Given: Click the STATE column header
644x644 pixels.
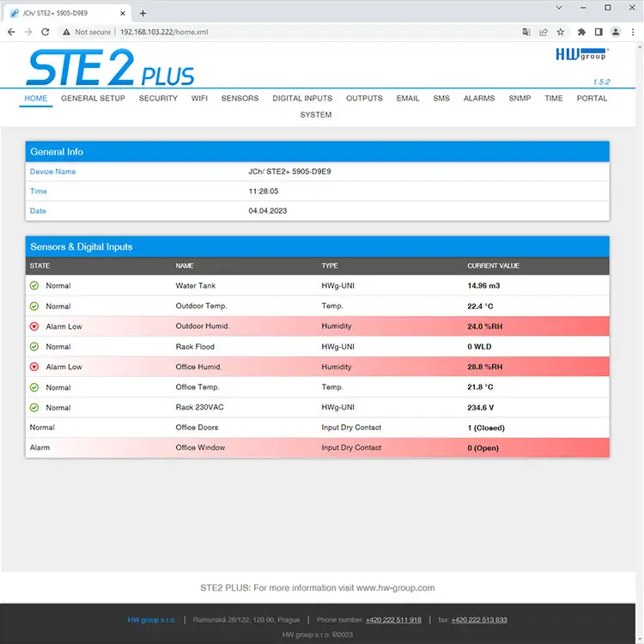Looking at the screenshot, I should 39,265.
